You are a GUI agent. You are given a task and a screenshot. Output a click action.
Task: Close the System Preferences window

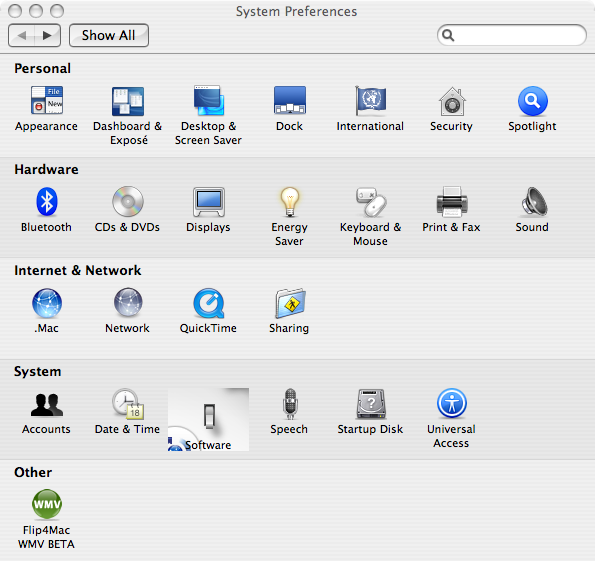15,11
